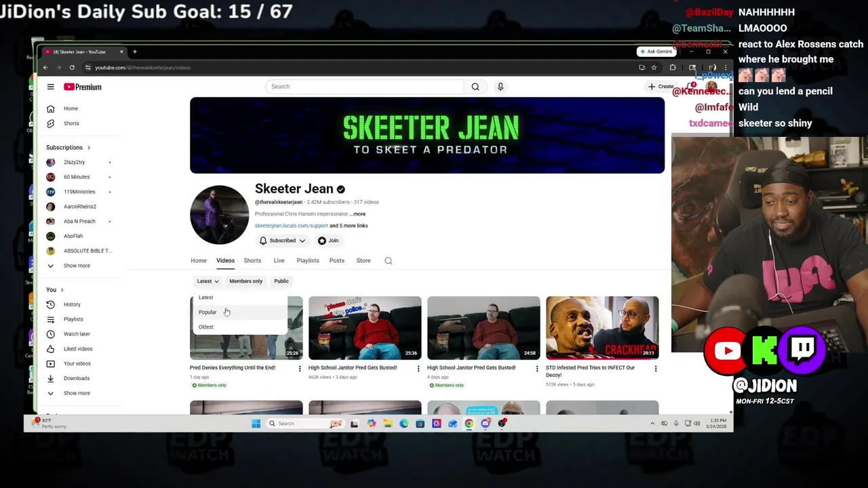This screenshot has height=488, width=868.
Task: Open the 119Ministries subscription
Action: [80, 192]
